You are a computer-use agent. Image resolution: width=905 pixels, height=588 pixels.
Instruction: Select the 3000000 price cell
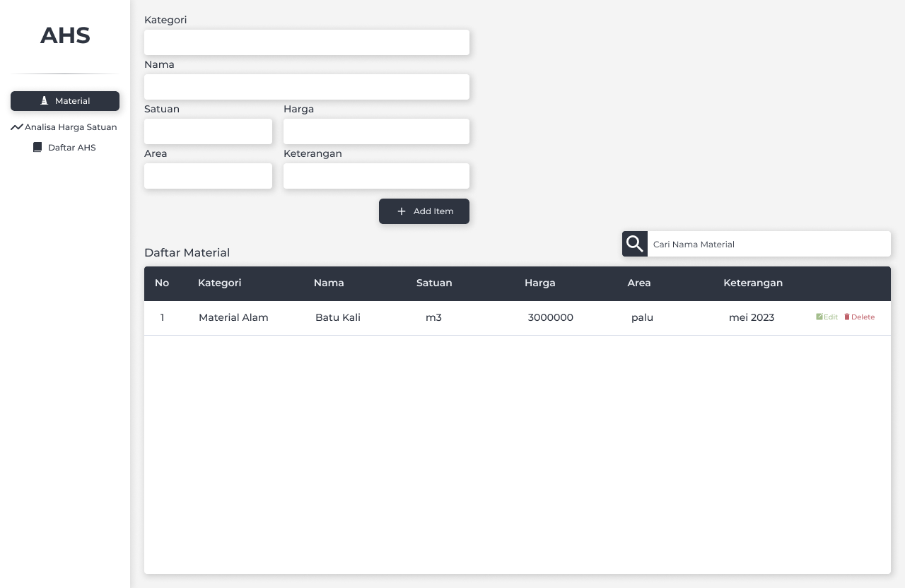pyautogui.click(x=550, y=317)
